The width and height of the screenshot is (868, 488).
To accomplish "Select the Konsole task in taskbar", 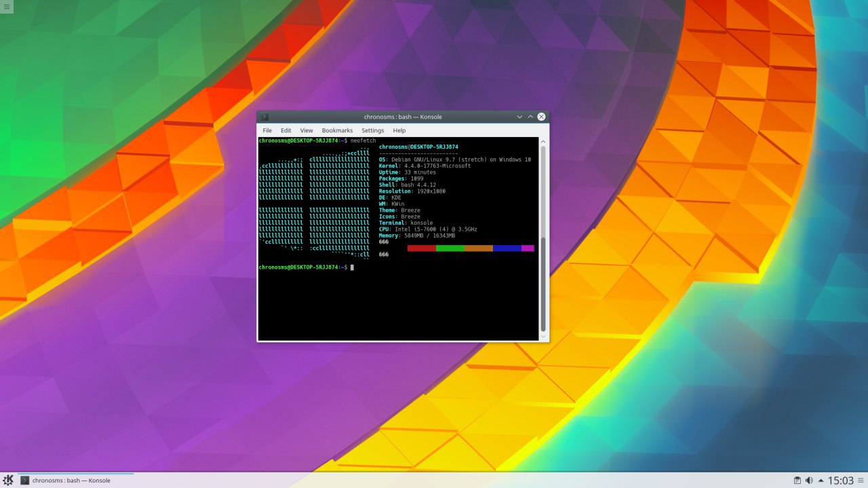I will [x=76, y=481].
